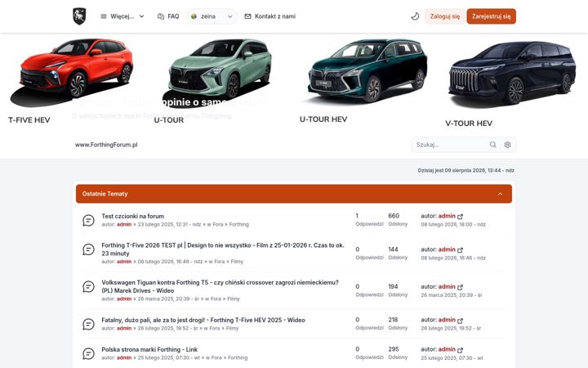Open Fatalny, dużo pali topic
The image size is (588, 368).
point(203,320)
